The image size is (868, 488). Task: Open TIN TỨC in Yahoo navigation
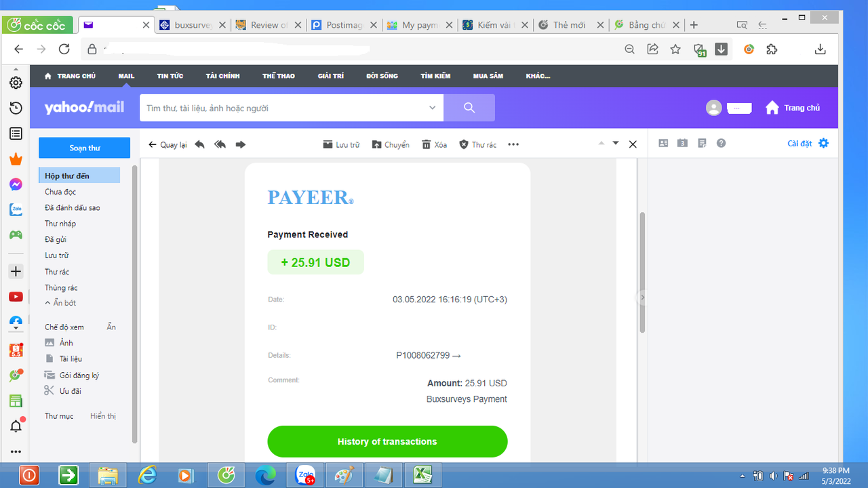(x=170, y=76)
